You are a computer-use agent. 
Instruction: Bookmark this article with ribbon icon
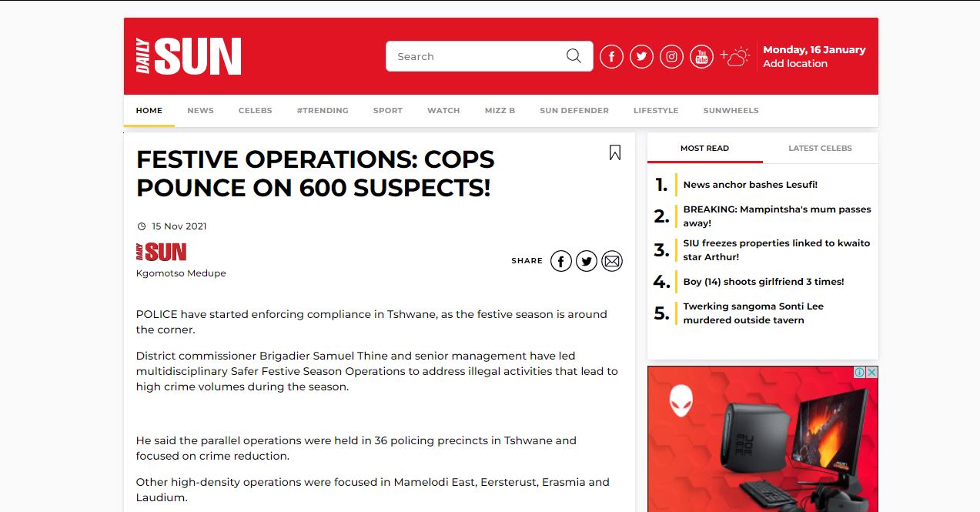[x=615, y=152]
